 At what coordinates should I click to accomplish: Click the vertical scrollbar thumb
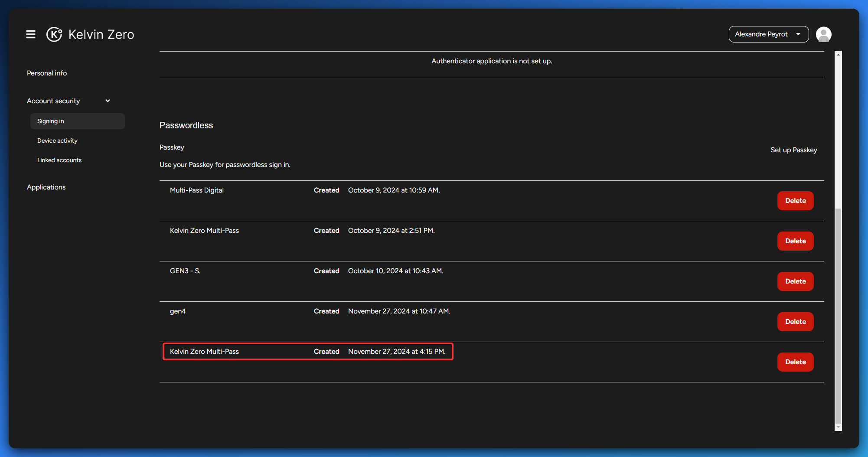point(838,315)
